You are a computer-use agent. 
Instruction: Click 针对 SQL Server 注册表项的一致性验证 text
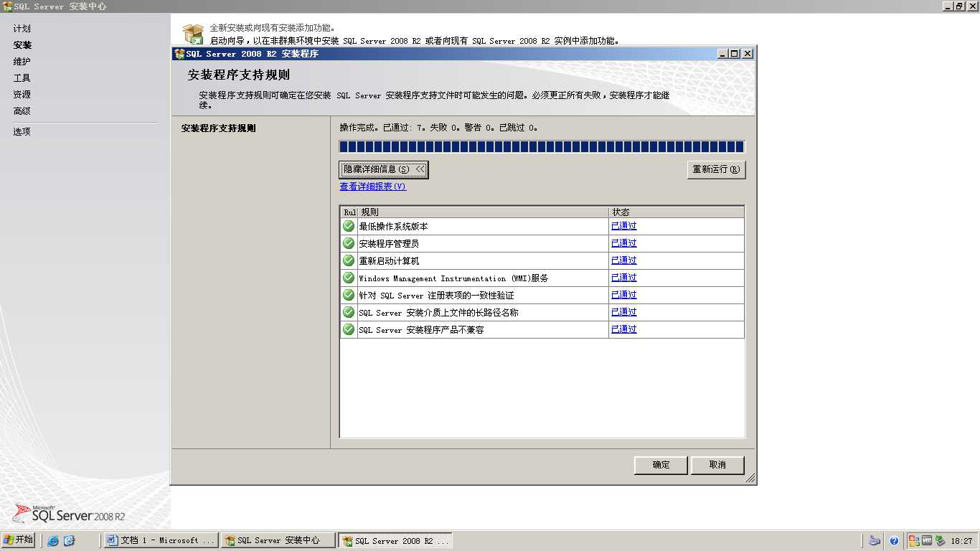pyautogui.click(x=436, y=295)
